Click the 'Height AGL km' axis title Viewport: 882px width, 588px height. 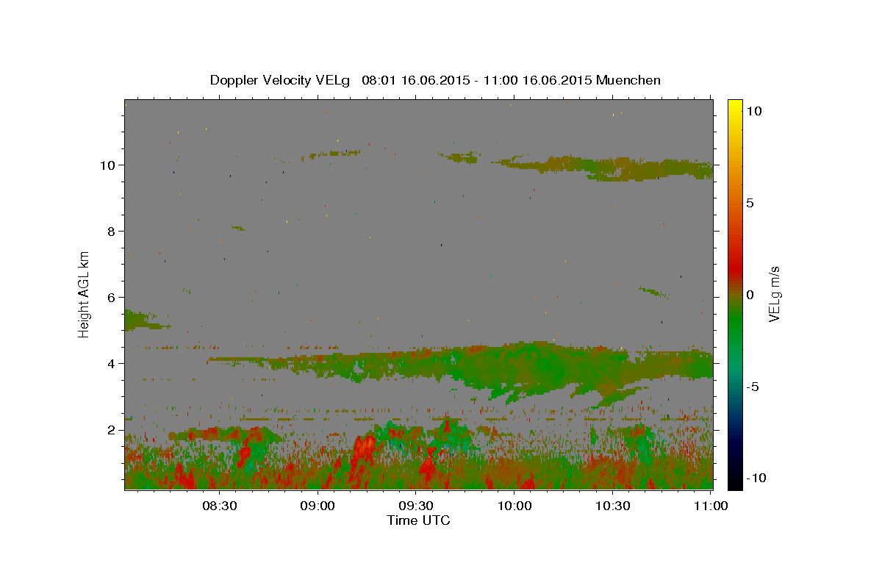click(x=85, y=293)
